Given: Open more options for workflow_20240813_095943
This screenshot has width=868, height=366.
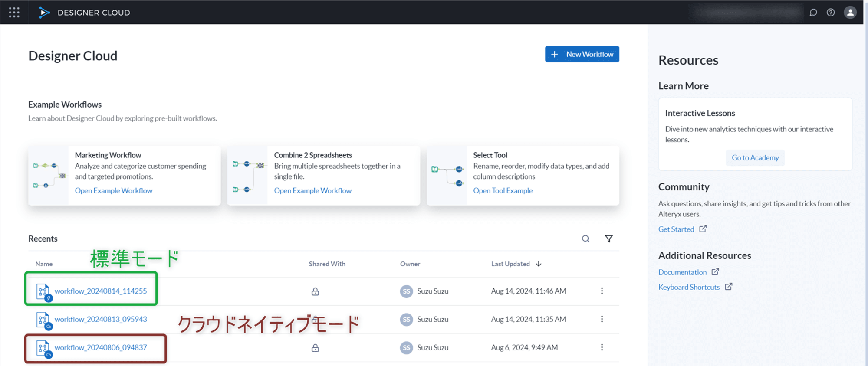Looking at the screenshot, I should click(x=602, y=319).
